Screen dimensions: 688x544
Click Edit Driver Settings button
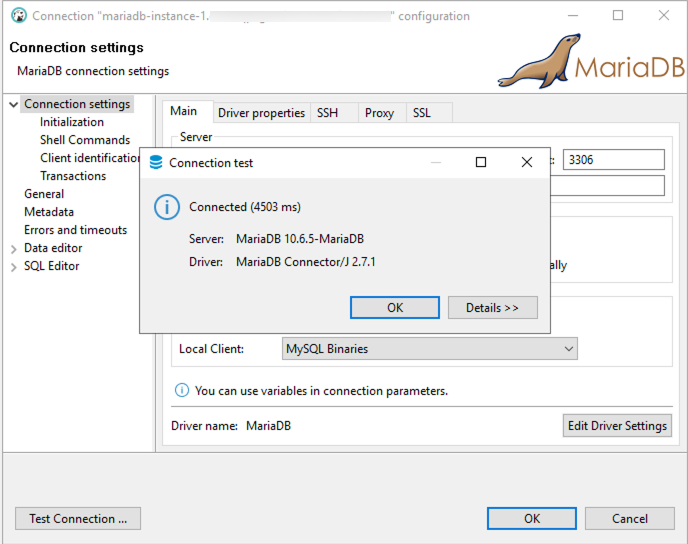pos(617,425)
